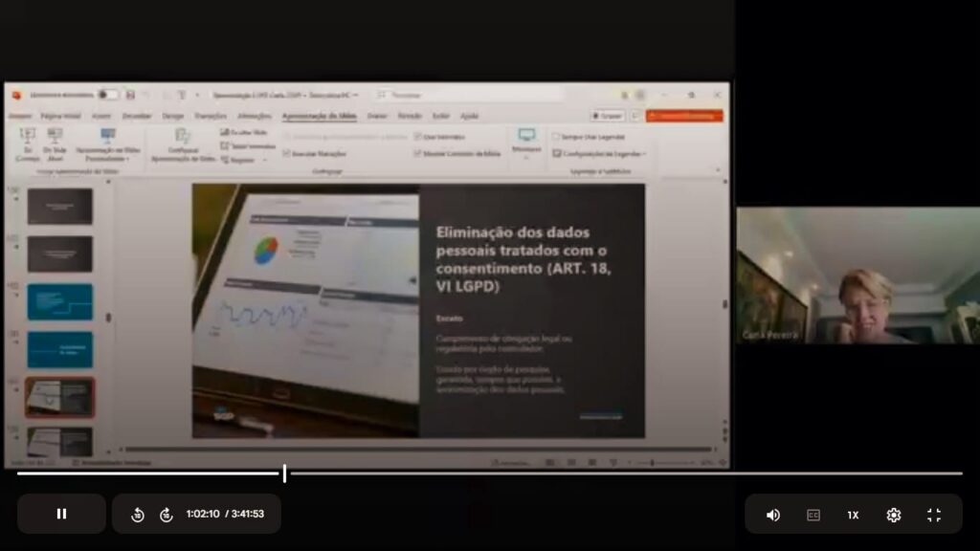This screenshot has width=980, height=551.
Task: Open video player settings gear
Action: [894, 515]
